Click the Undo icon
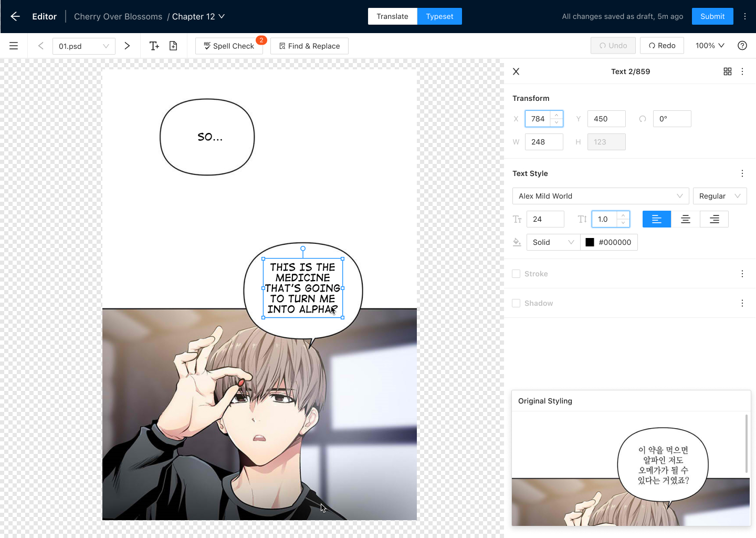 [x=613, y=45]
